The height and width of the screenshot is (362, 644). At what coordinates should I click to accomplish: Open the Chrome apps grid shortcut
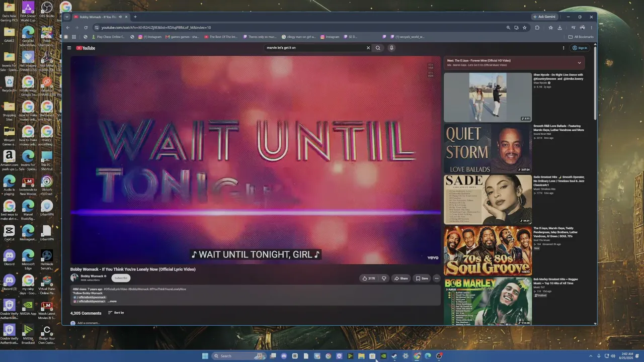pos(74,37)
